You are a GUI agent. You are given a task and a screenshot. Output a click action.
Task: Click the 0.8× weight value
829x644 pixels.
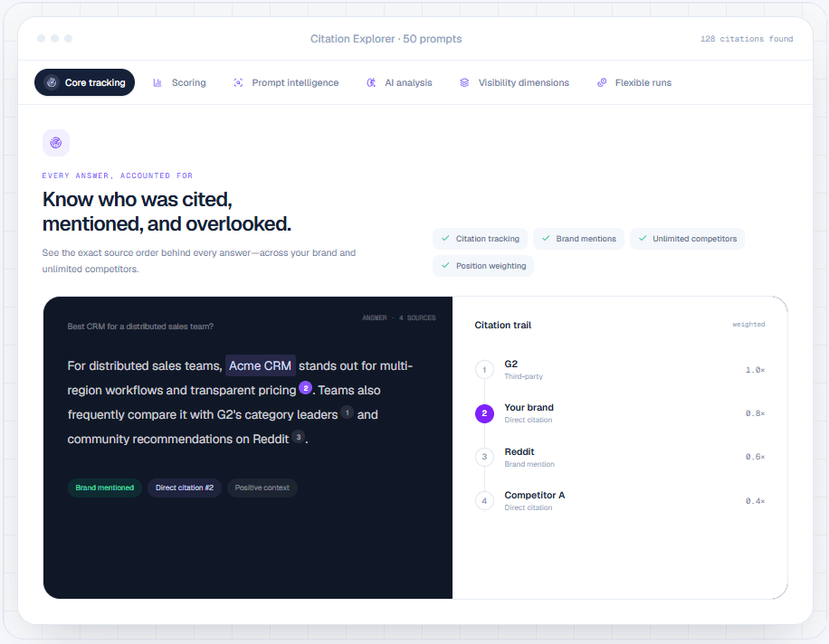[755, 413]
